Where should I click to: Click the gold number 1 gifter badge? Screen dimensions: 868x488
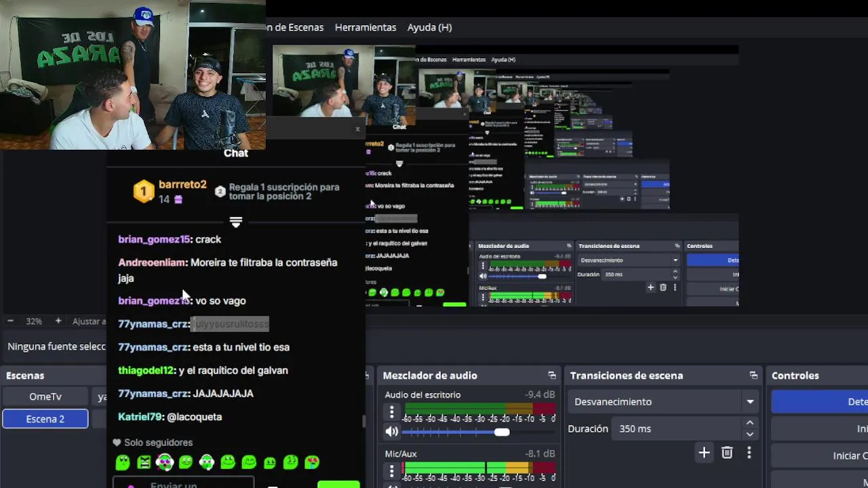click(x=143, y=192)
